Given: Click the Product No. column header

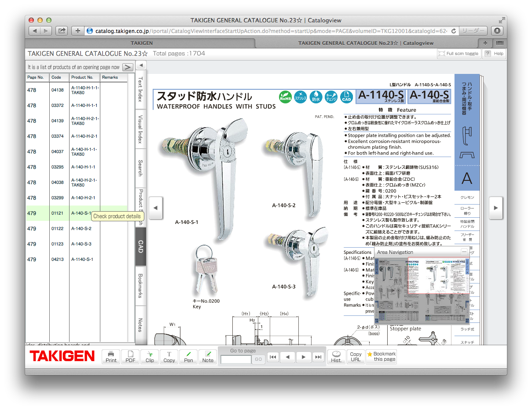Looking at the screenshot, I should tap(84, 77).
